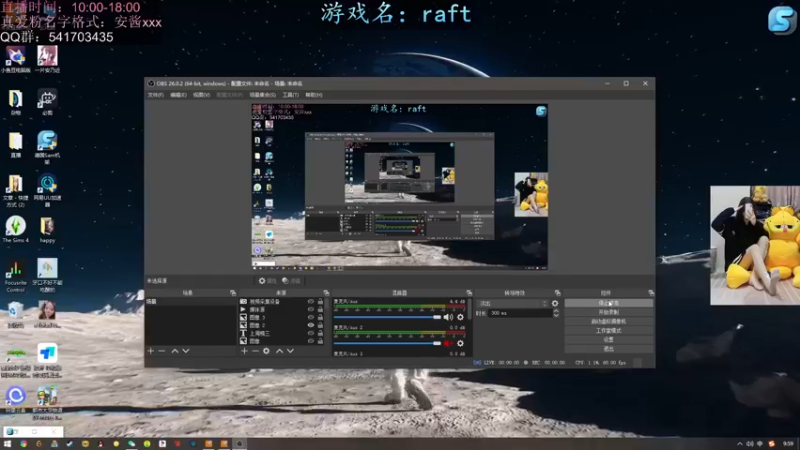This screenshot has height=450, width=800.
Task: Expand the system tray hidden icons chevron
Action: point(740,444)
